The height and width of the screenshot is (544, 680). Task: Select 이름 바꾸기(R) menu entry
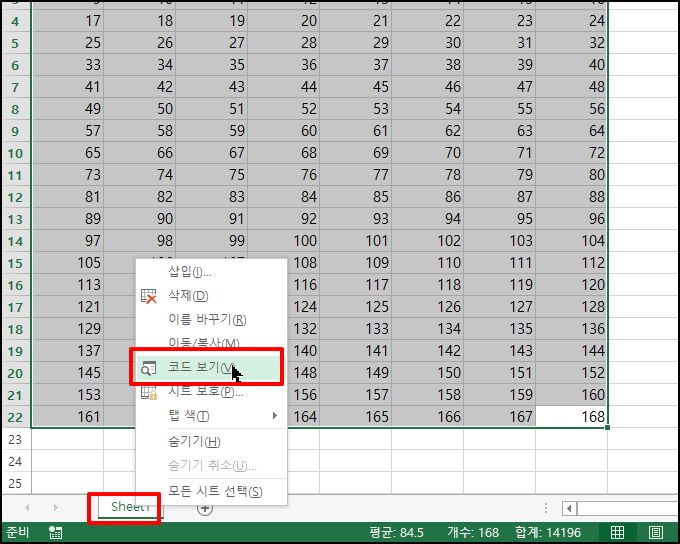click(212, 320)
